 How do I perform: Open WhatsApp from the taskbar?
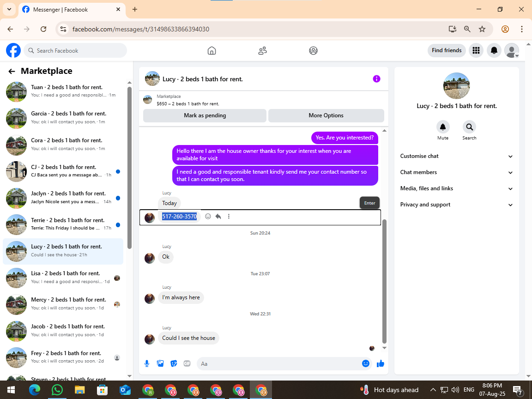(57, 390)
